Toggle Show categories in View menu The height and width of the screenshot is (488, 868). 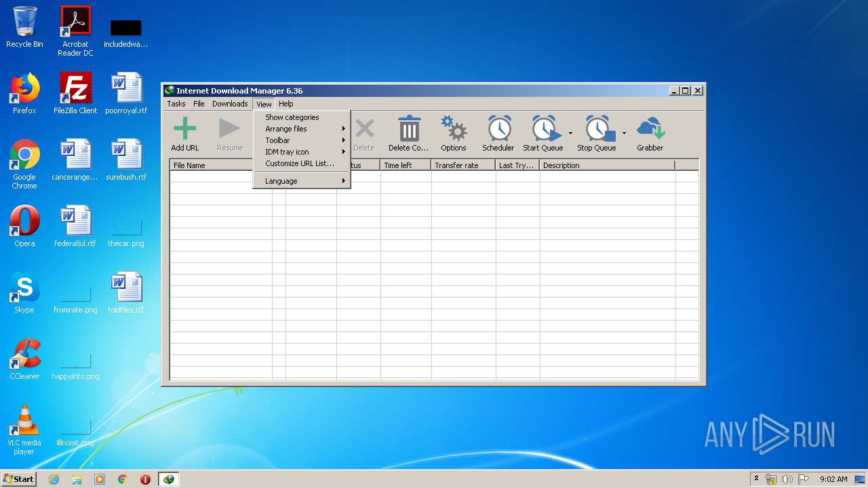pos(302,117)
